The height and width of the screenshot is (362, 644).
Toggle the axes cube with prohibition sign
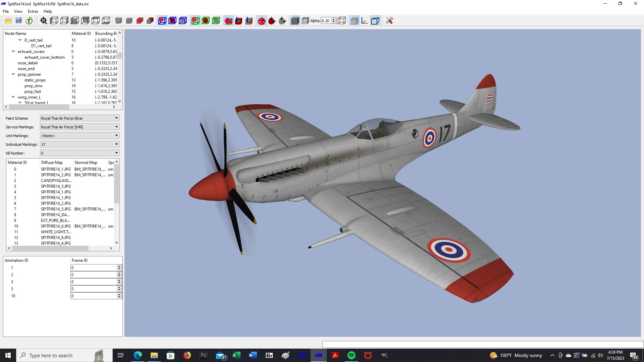(x=228, y=21)
